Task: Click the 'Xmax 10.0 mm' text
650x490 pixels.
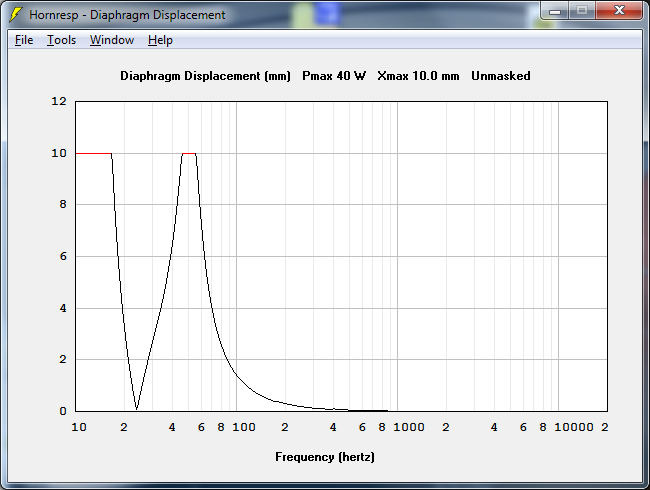Action: (x=418, y=76)
